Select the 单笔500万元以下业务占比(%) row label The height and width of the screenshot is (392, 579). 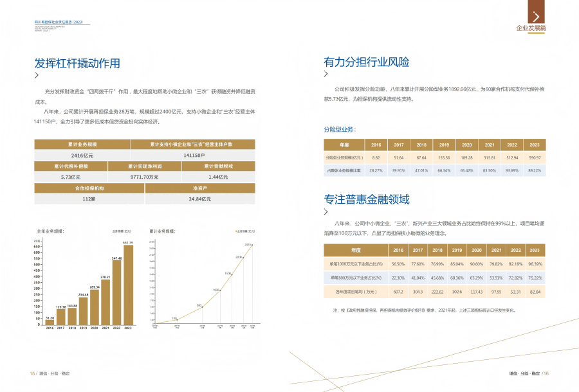tap(356, 278)
